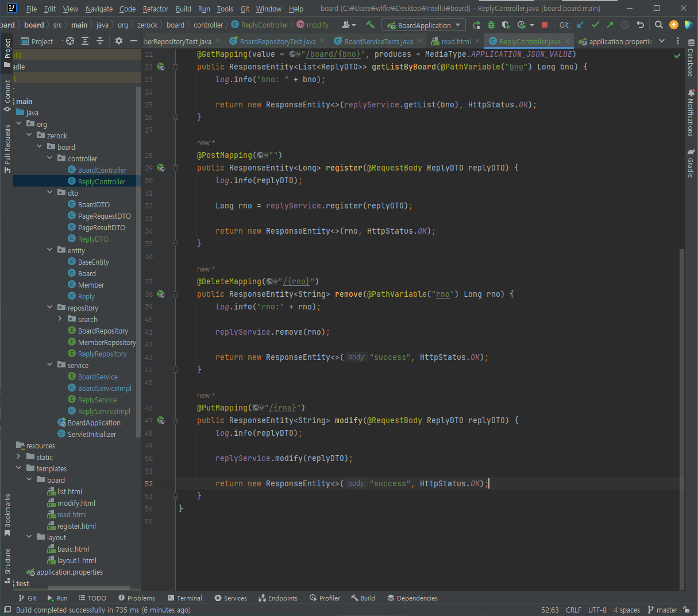Open the Project view selector dropdown

[38, 41]
